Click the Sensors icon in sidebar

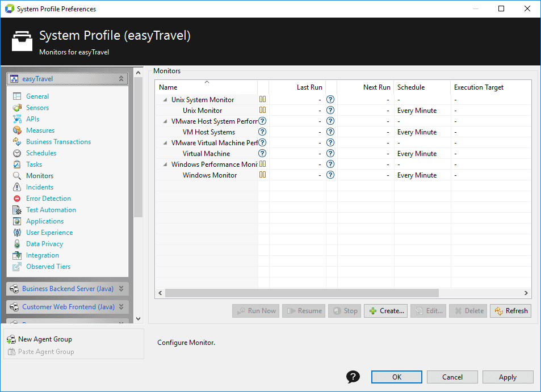pos(17,108)
